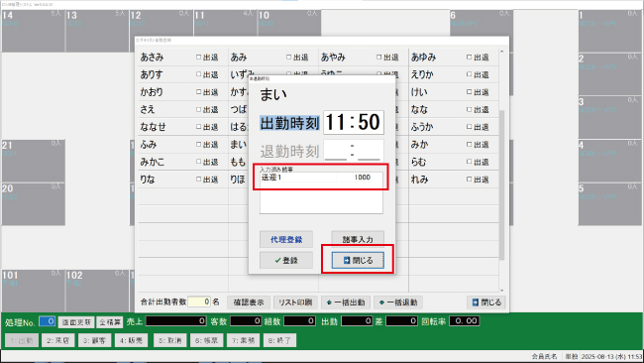This screenshot has height=363, width=644.
Task: Click the 全精算 button
Action: [110, 322]
